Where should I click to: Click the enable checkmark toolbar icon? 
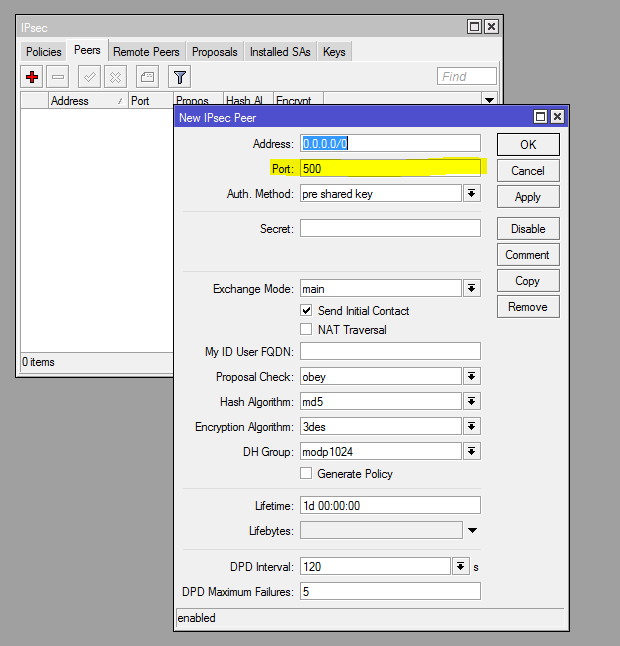pos(89,77)
